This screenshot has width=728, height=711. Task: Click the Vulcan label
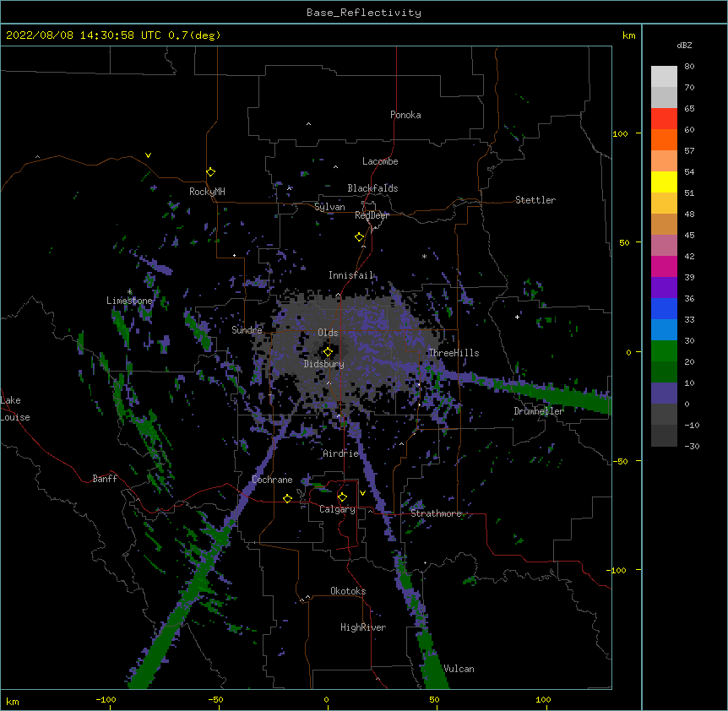tap(459, 669)
